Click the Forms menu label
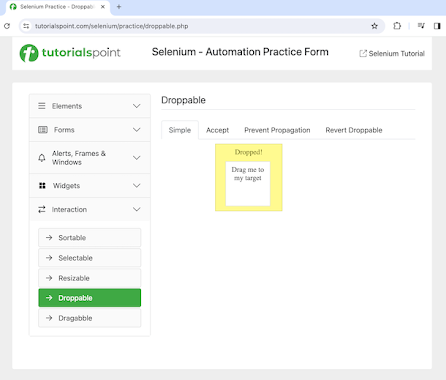This screenshot has width=446, height=380. point(64,130)
